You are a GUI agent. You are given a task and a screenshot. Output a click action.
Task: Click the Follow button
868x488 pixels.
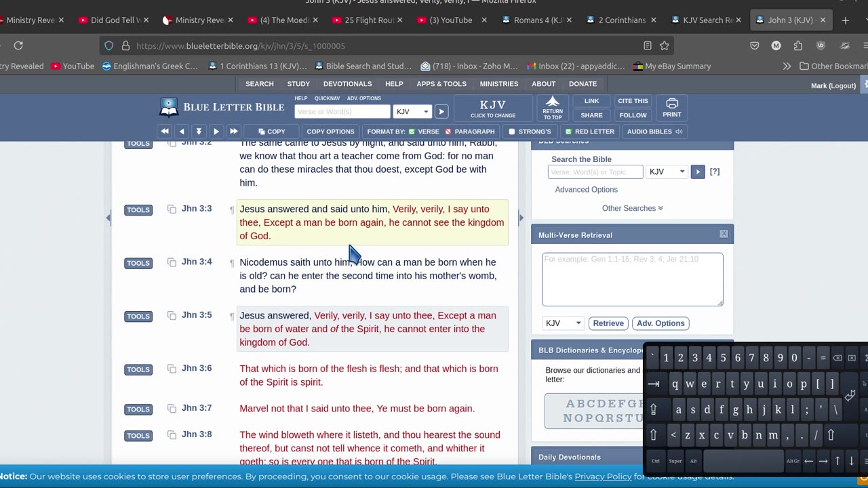tap(633, 115)
